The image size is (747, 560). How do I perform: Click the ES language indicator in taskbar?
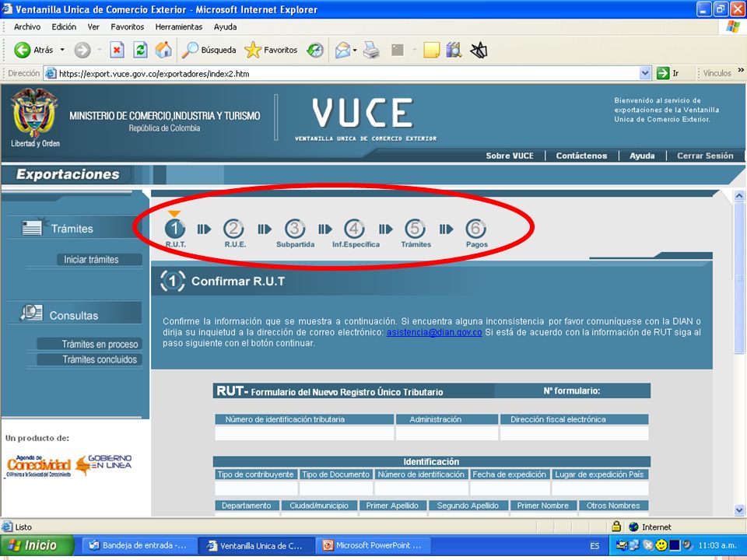point(594,546)
